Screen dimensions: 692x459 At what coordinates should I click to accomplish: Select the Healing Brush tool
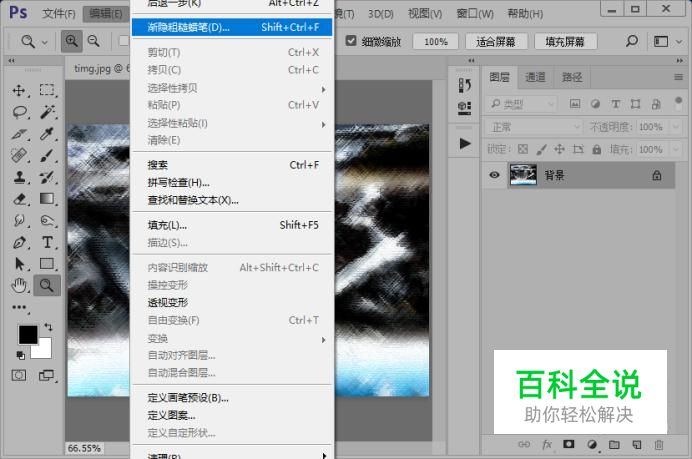coord(19,155)
